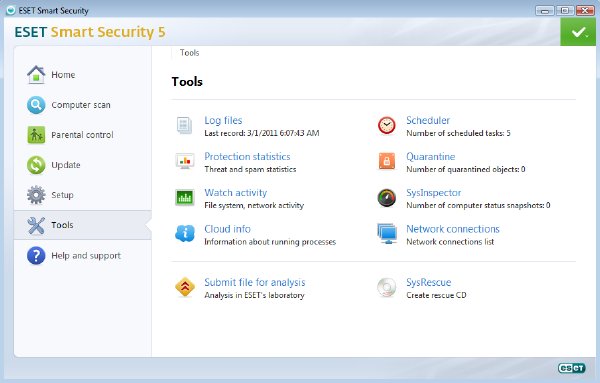Click the Network connections monitors icon
The width and height of the screenshot is (600, 383).
[386, 234]
